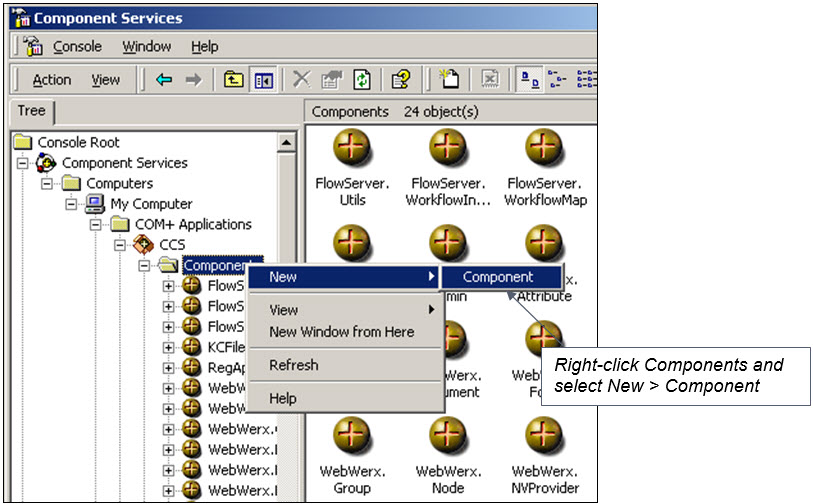Image resolution: width=813 pixels, height=504 pixels.
Task: Click the tree scrollbar up arrow
Action: [286, 143]
